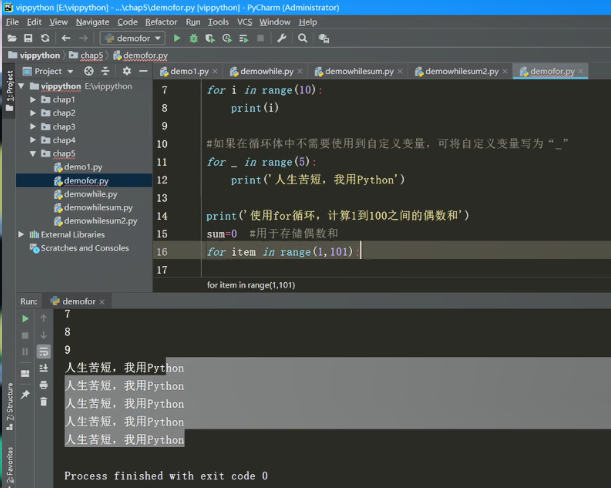The width and height of the screenshot is (611, 488).
Task: Open the Tools menu
Action: click(x=218, y=22)
